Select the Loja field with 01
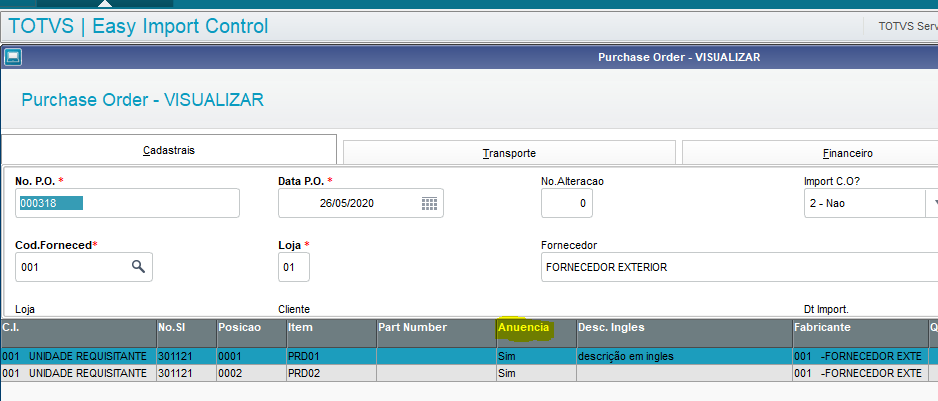Image resolution: width=938 pixels, height=401 pixels. click(294, 267)
